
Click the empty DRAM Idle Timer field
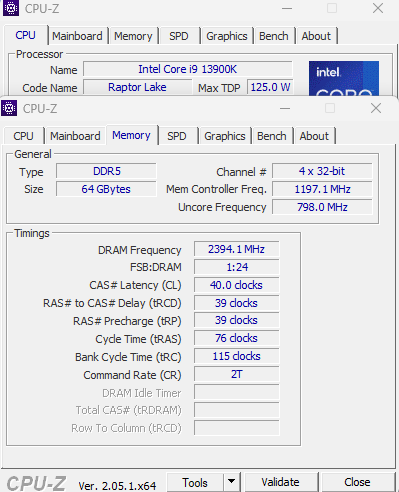[x=237, y=392]
